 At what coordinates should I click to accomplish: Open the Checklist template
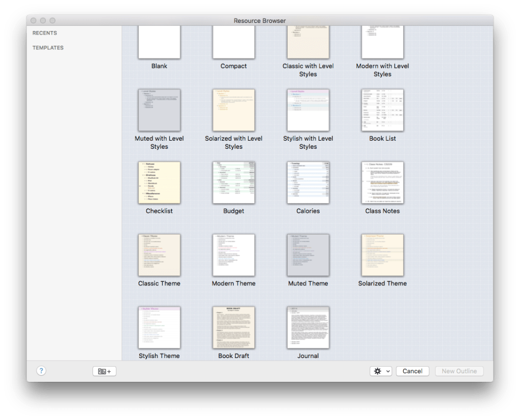[159, 182]
